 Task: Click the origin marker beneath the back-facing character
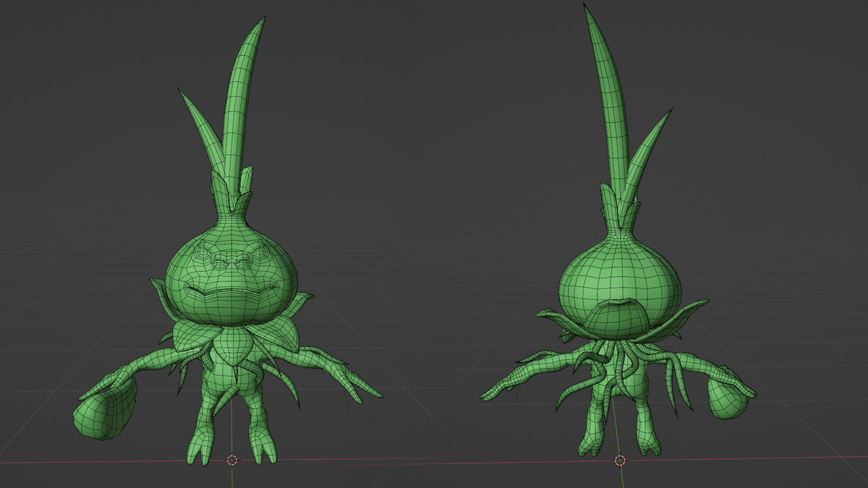coord(620,460)
